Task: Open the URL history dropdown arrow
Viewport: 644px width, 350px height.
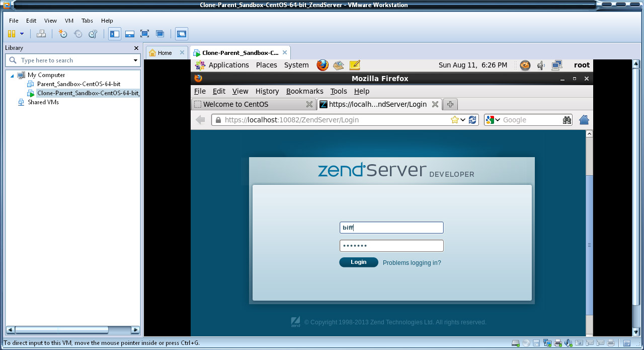Action: click(463, 120)
